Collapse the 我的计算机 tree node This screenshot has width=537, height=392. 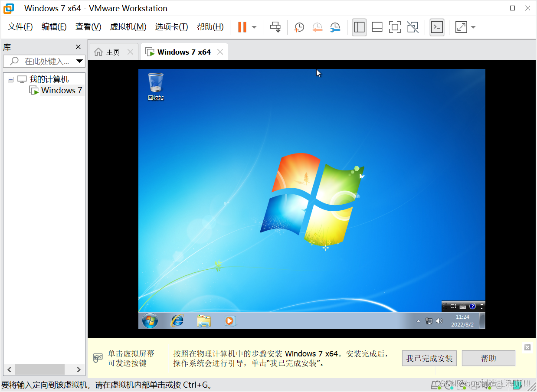[10, 79]
